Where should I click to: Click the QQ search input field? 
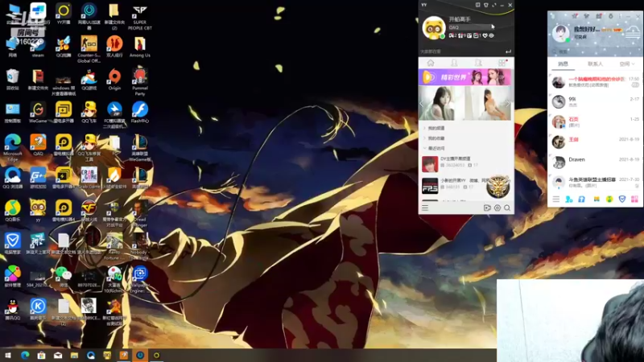tap(596, 51)
